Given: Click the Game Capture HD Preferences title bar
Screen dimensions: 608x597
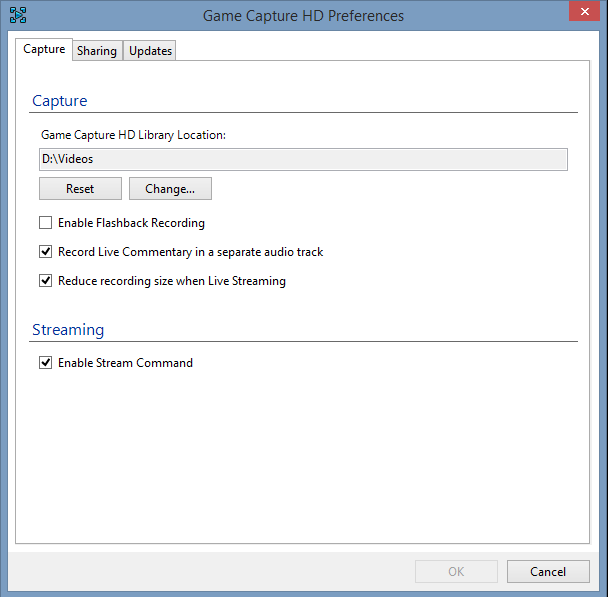Looking at the screenshot, I should 303,16.
